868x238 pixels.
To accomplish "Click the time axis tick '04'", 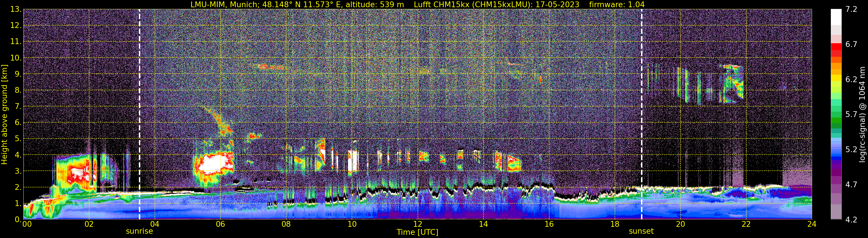I will coord(154,224).
